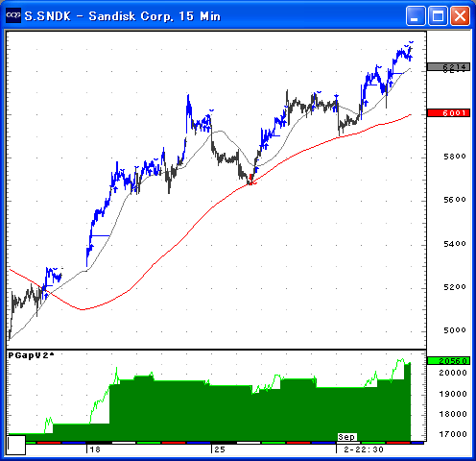Click the 18 date marker on time axis
The width and height of the screenshot is (476, 461).
95,449
